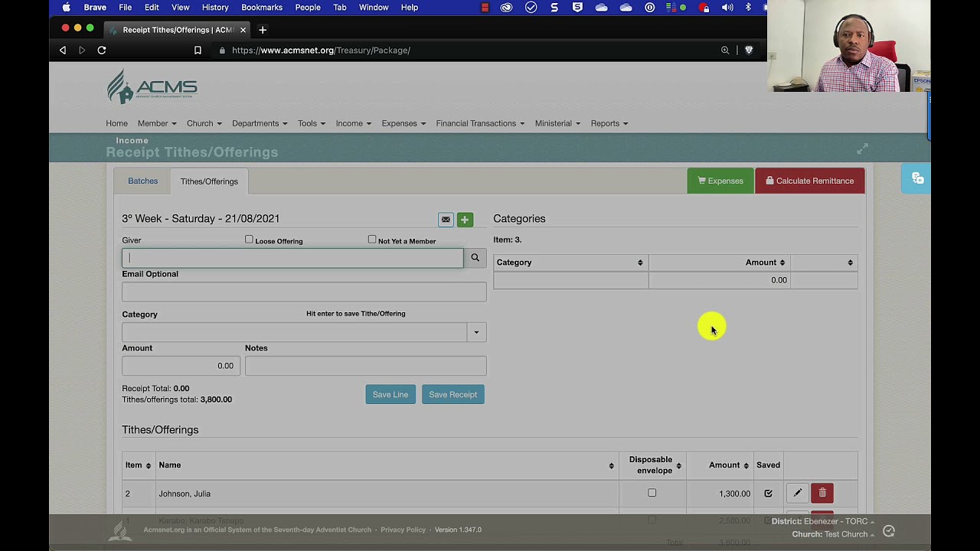Expand the Tools menu
The image size is (980, 551).
pyautogui.click(x=312, y=123)
